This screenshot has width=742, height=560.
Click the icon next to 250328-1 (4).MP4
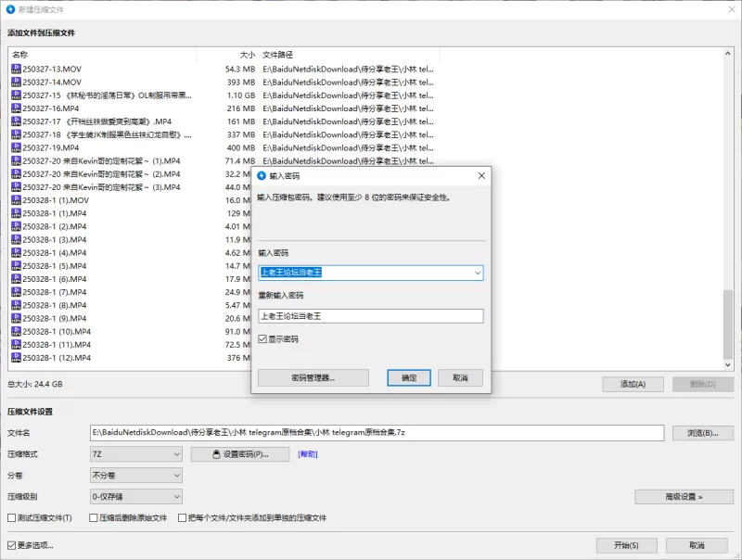click(x=16, y=252)
